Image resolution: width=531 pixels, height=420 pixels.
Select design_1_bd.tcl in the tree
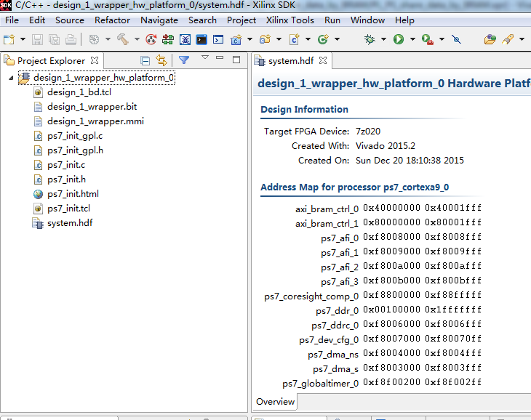79,92
